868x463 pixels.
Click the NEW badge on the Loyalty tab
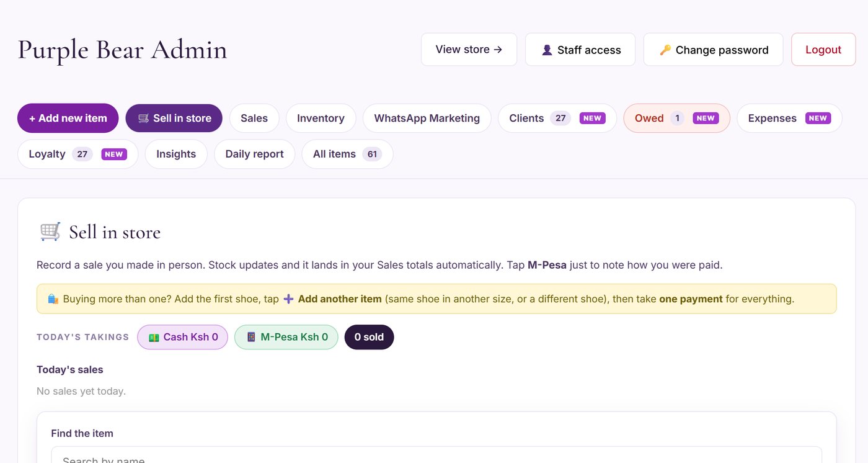tap(114, 154)
